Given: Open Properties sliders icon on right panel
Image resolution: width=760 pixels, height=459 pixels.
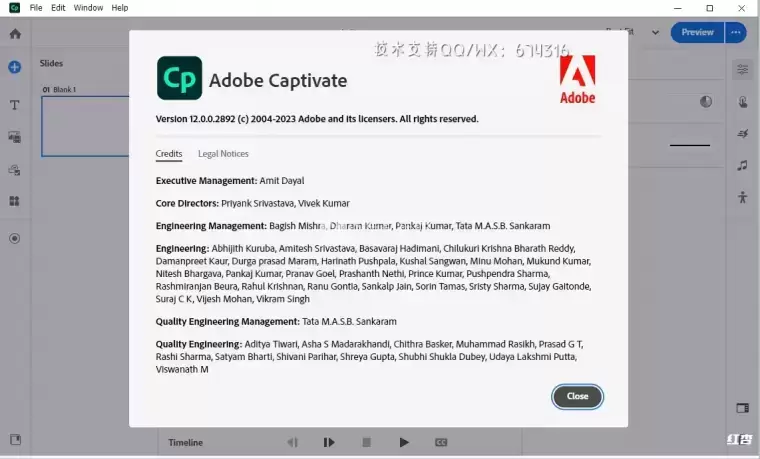Looking at the screenshot, I should [743, 69].
